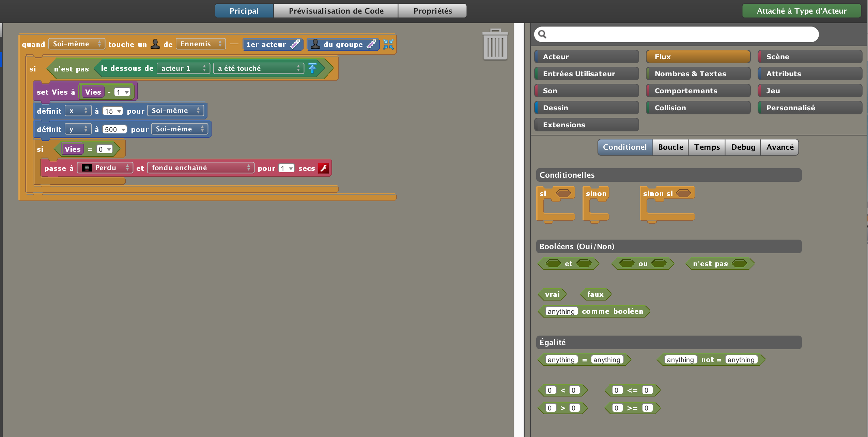Open Nombres & Textes category
This screenshot has height=437, width=868.
point(698,74)
